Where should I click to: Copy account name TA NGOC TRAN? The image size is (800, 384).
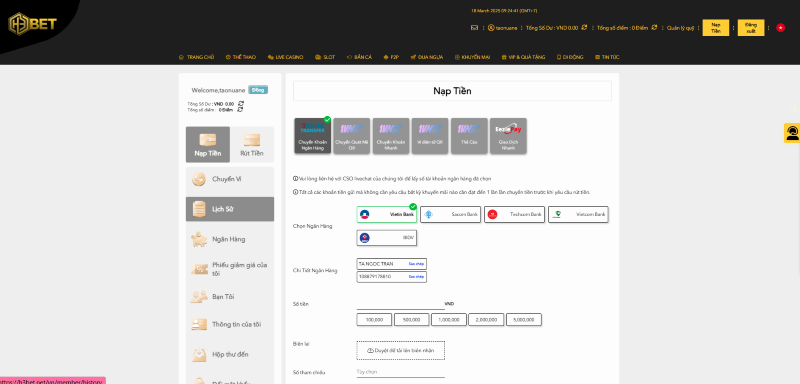(x=416, y=264)
